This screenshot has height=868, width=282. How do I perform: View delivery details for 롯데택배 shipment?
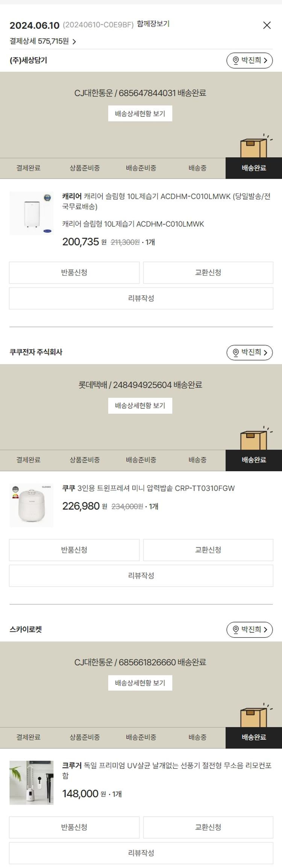pos(140,406)
